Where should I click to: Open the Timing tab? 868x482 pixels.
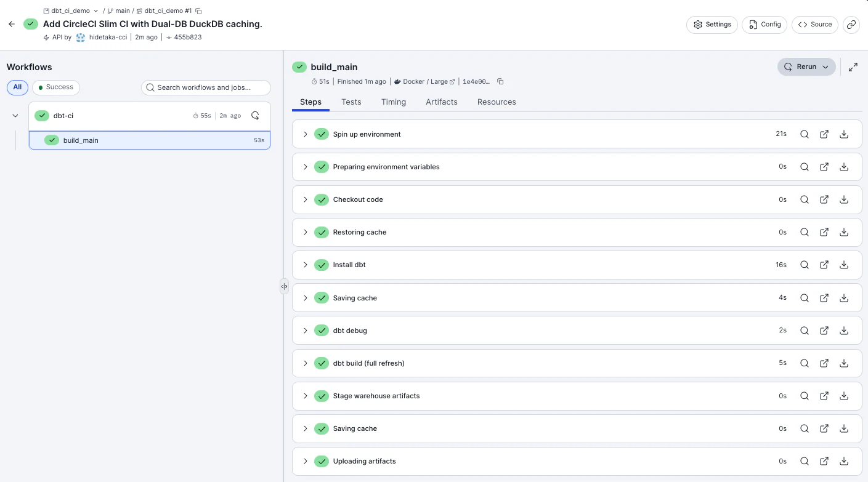point(394,102)
